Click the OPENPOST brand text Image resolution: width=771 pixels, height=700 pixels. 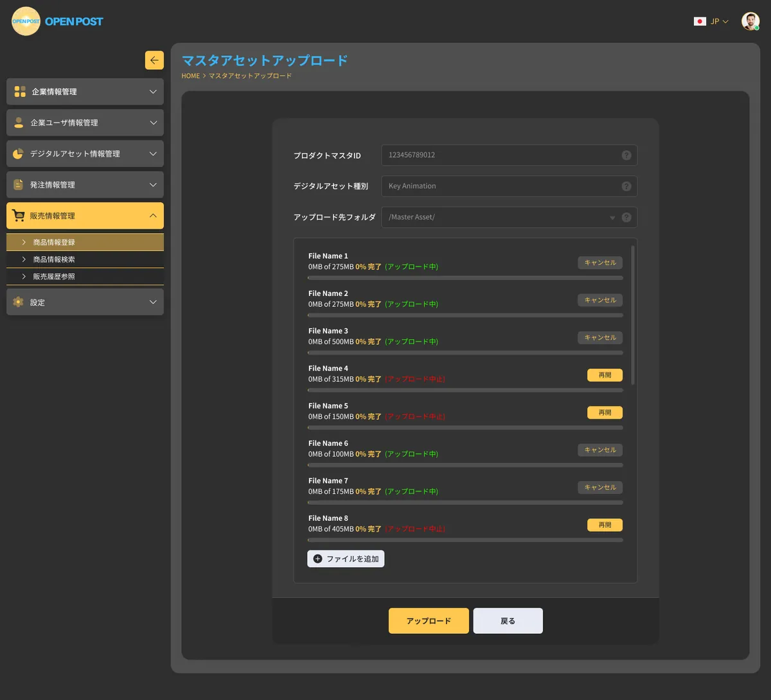point(74,21)
